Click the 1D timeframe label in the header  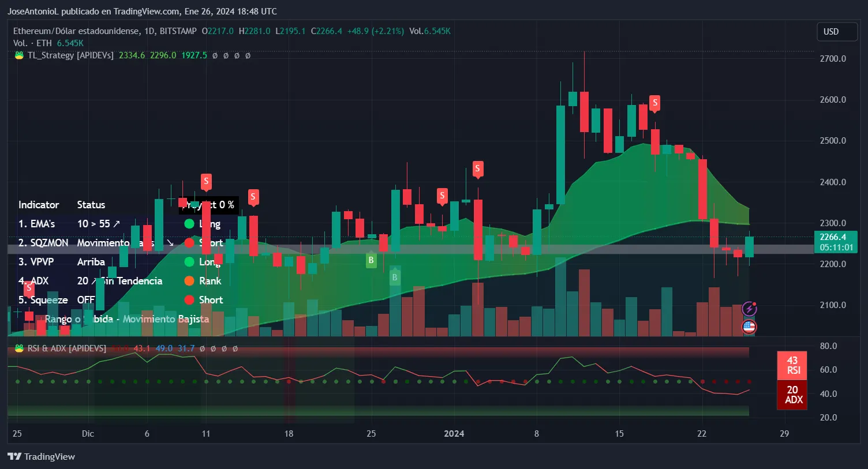tap(149, 31)
